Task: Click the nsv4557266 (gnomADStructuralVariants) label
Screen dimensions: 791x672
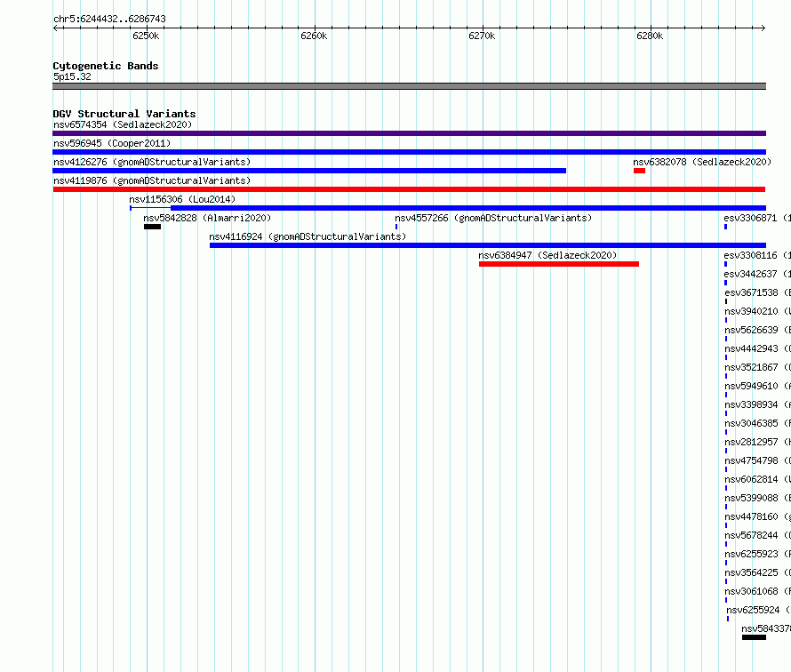Action: [x=493, y=218]
